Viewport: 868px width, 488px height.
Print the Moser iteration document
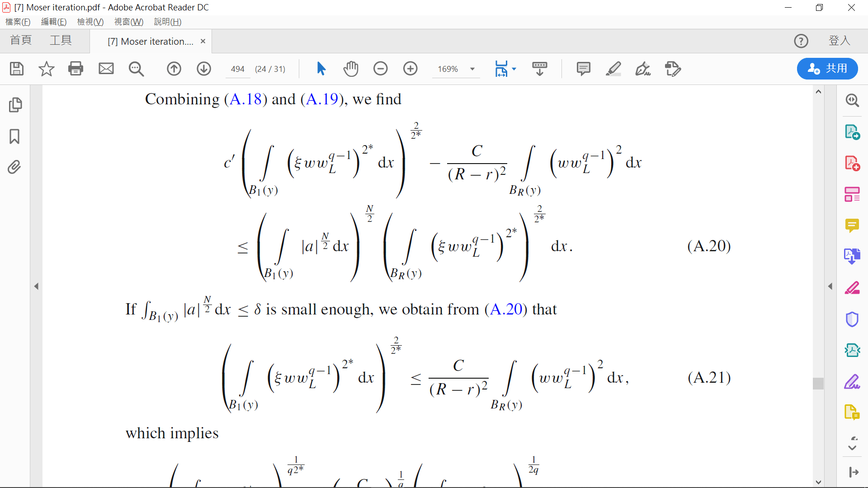tap(75, 69)
